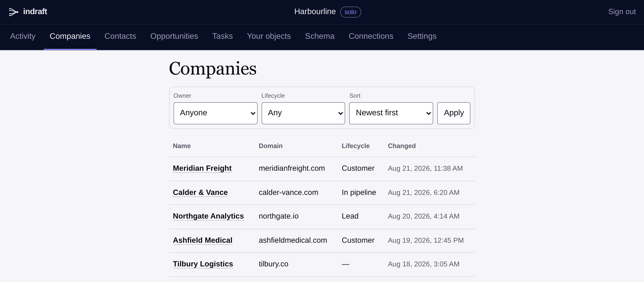Viewport: 644px width, 282px height.
Task: Open the Tilbury Logistics company
Action: (203, 264)
